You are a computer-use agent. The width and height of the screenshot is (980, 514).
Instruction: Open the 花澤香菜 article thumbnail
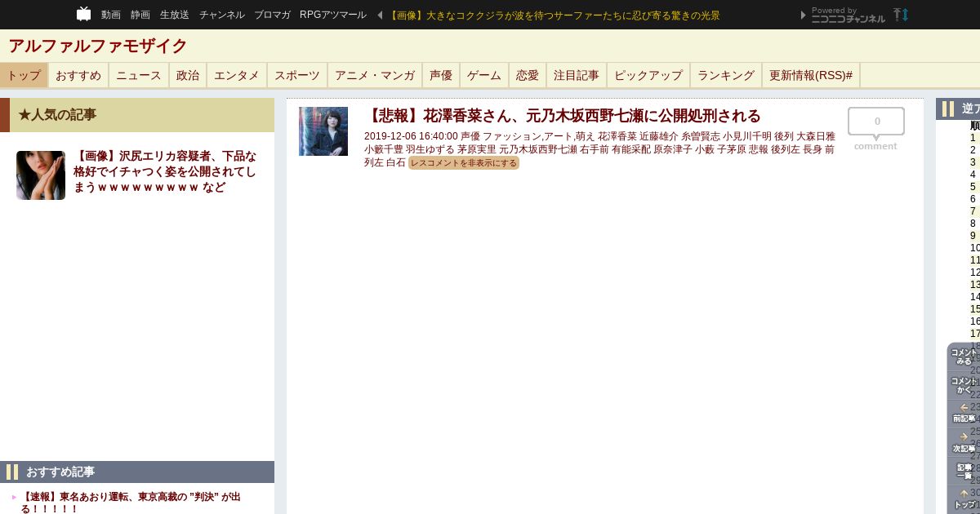pos(323,131)
